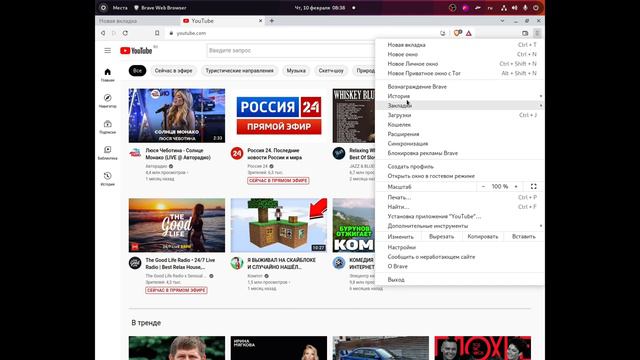Choose Exit menu entry

click(x=460, y=280)
